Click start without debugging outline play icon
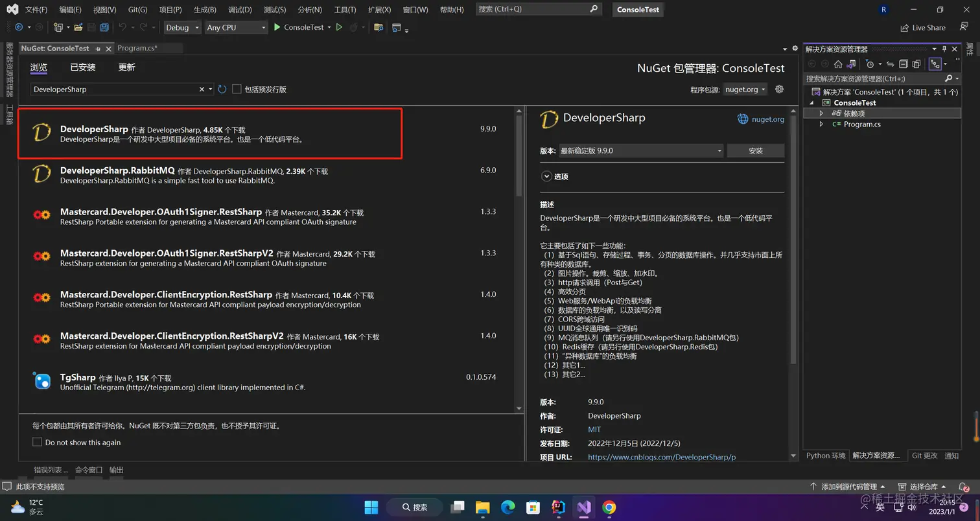 coord(339,27)
